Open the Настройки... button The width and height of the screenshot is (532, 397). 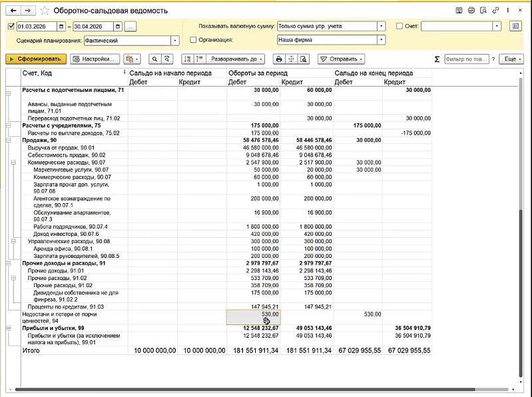point(95,59)
